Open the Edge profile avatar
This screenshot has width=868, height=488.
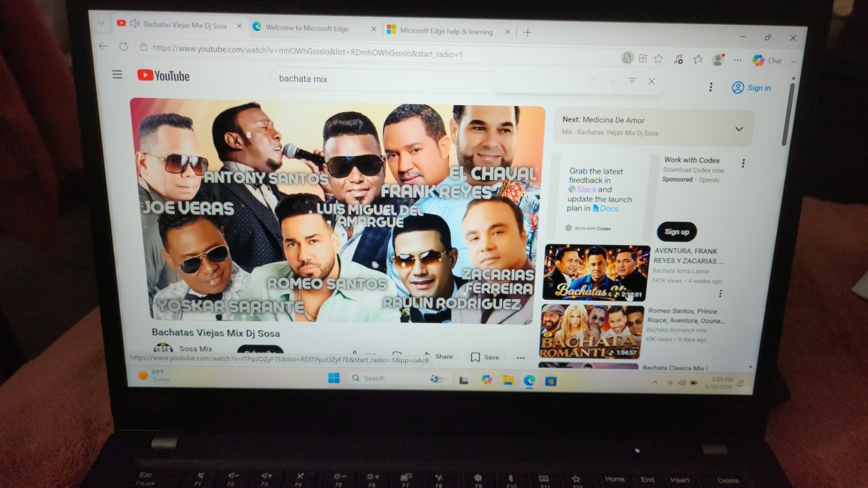coord(718,60)
